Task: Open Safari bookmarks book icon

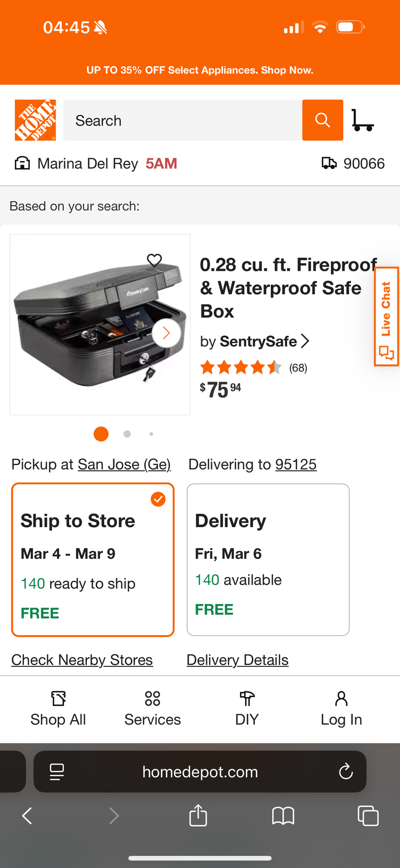Action: coord(283,816)
